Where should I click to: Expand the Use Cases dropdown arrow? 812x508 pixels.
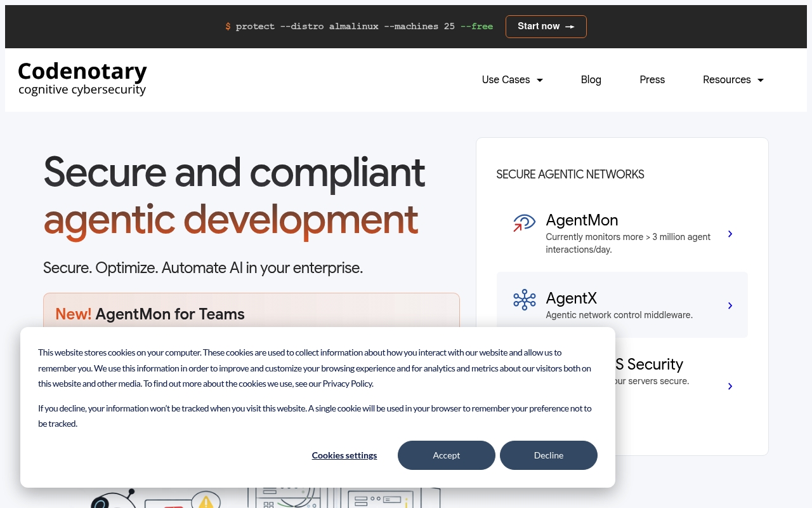click(540, 80)
